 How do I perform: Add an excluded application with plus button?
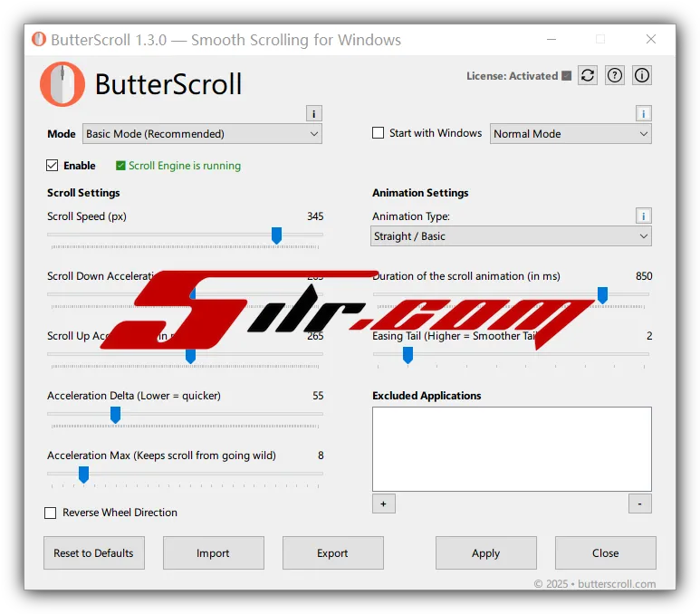pos(383,504)
